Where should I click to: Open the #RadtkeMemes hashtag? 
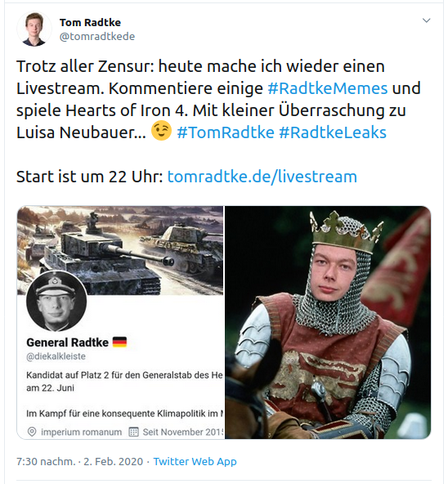pyautogui.click(x=327, y=88)
